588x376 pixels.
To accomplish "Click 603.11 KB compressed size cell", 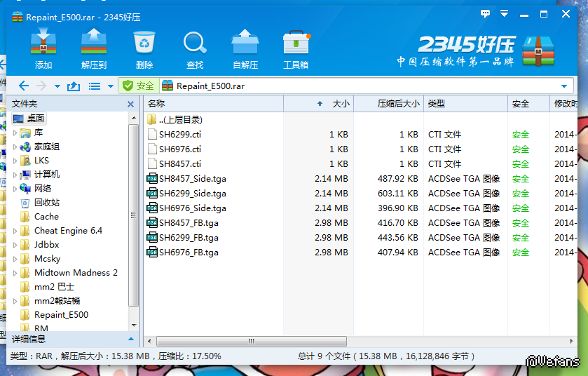I will tap(397, 193).
